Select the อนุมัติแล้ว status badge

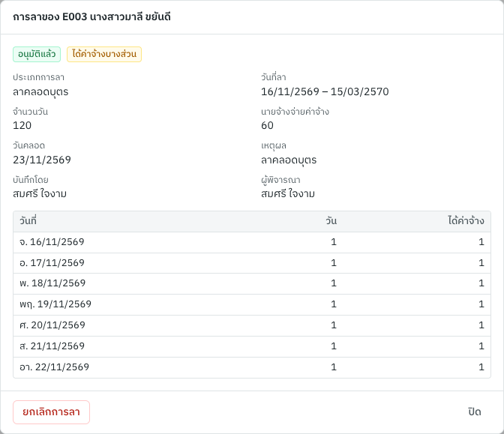coord(37,54)
